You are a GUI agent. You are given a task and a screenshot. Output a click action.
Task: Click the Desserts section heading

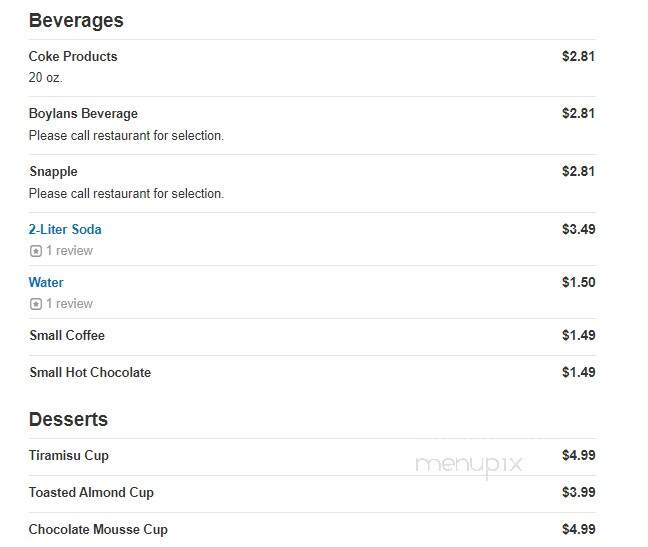point(68,419)
